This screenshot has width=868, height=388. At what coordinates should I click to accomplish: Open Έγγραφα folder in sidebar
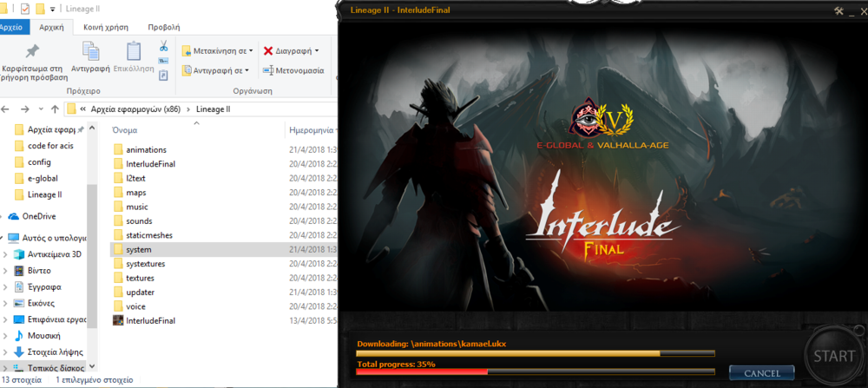[x=37, y=287]
